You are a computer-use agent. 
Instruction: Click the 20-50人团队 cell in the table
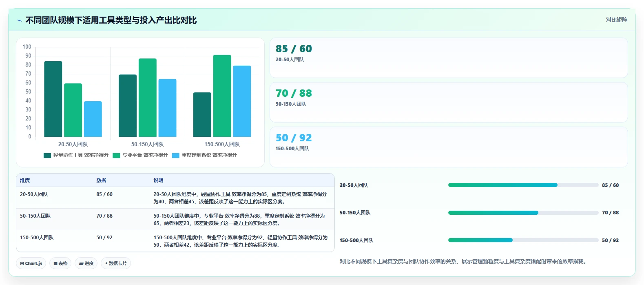click(x=34, y=194)
